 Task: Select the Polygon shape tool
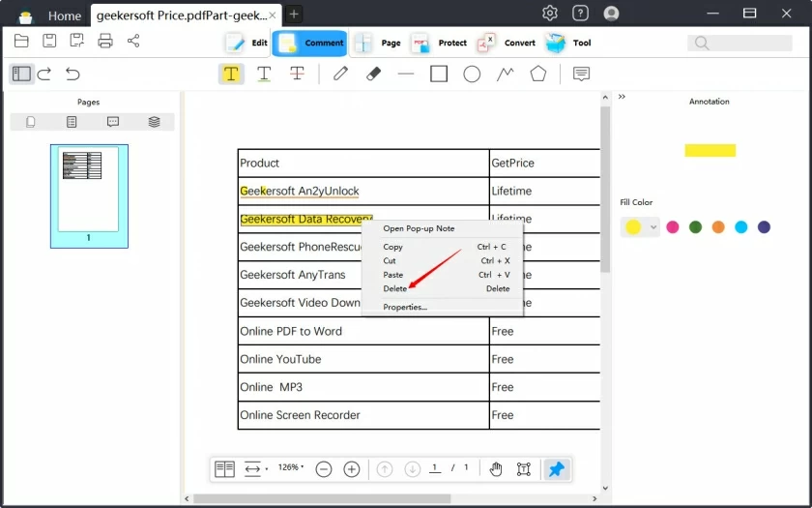(538, 74)
